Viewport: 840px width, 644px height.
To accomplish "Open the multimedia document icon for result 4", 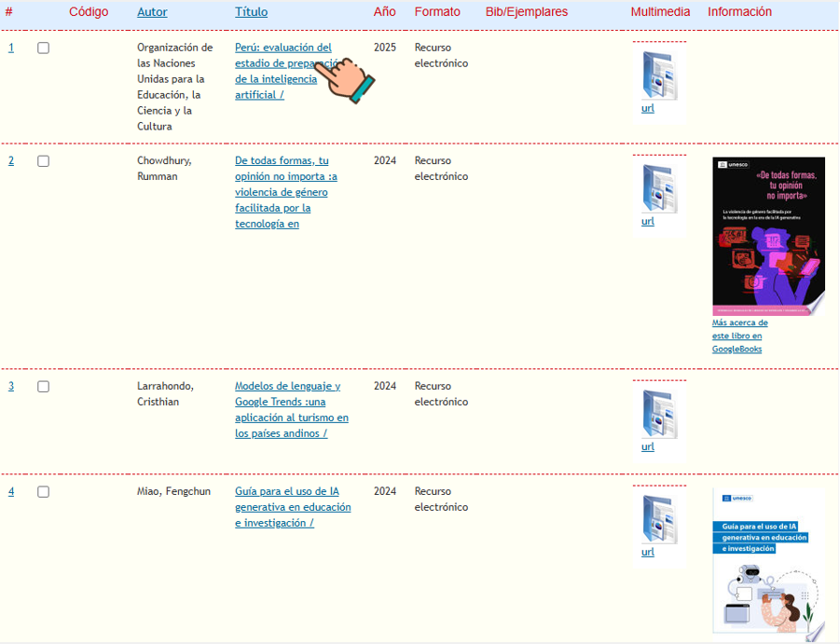I will [659, 519].
